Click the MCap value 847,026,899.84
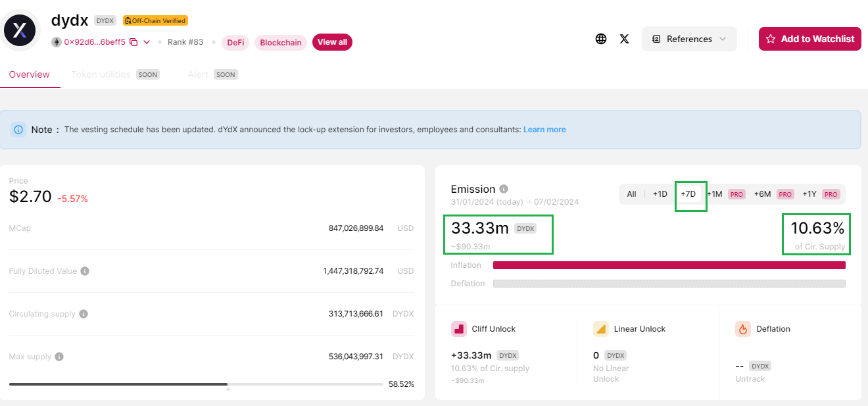The height and width of the screenshot is (406, 868). tap(356, 228)
